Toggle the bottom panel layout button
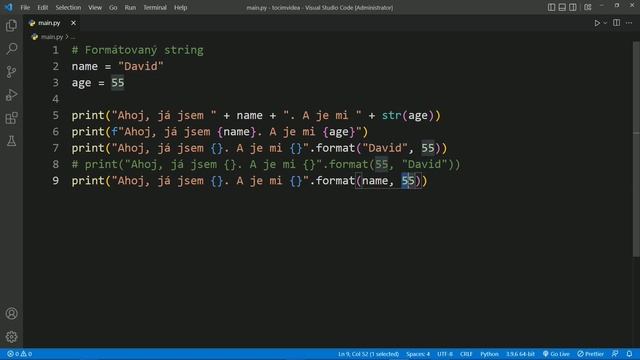 (562, 7)
